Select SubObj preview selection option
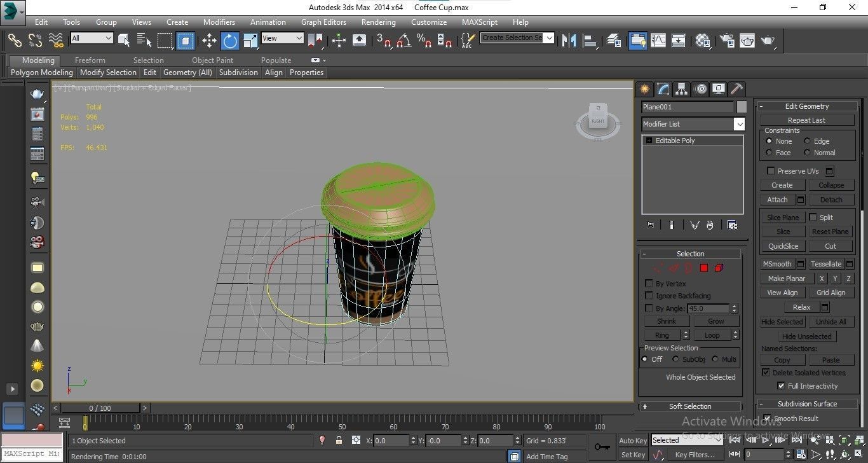 [x=675, y=359]
